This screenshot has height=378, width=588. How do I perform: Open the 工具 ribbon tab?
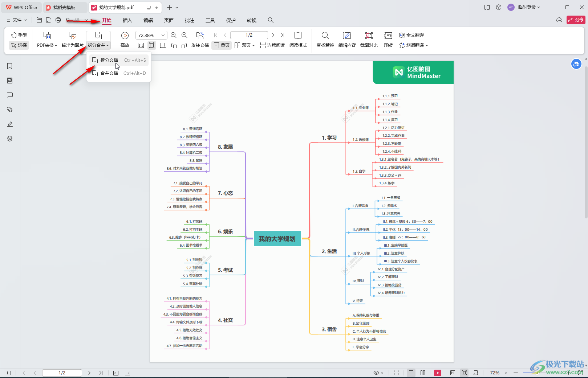[210, 20]
